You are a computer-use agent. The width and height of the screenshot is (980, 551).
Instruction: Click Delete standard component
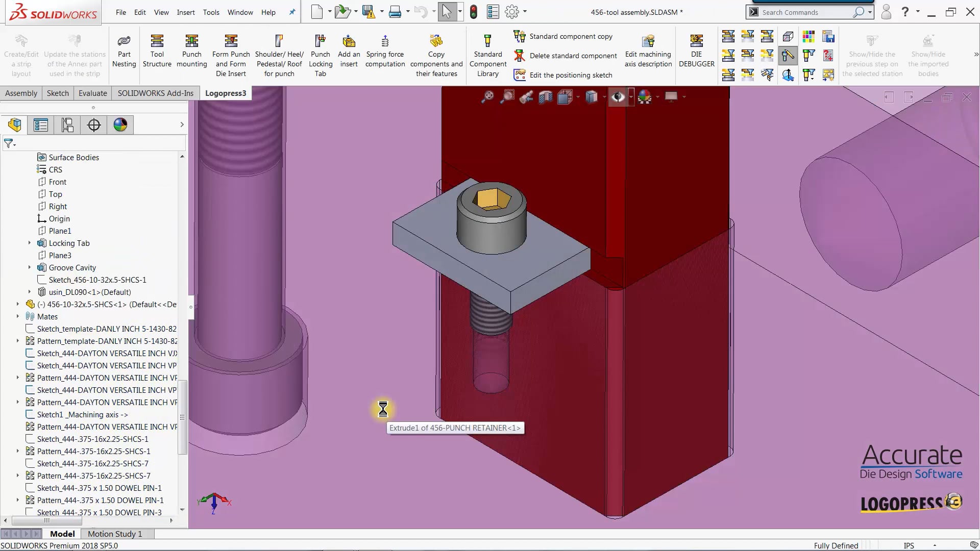pos(573,56)
